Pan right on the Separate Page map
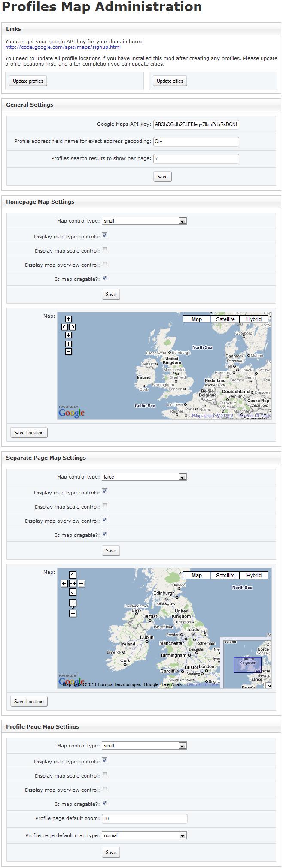 click(81, 583)
